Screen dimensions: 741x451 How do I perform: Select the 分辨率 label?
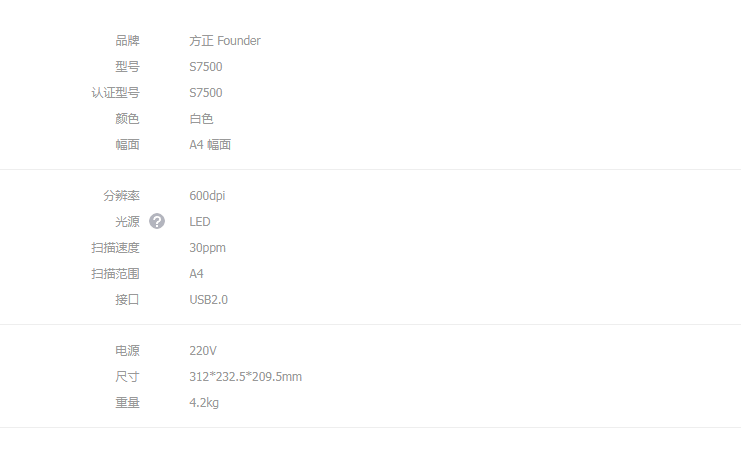pyautogui.click(x=121, y=196)
